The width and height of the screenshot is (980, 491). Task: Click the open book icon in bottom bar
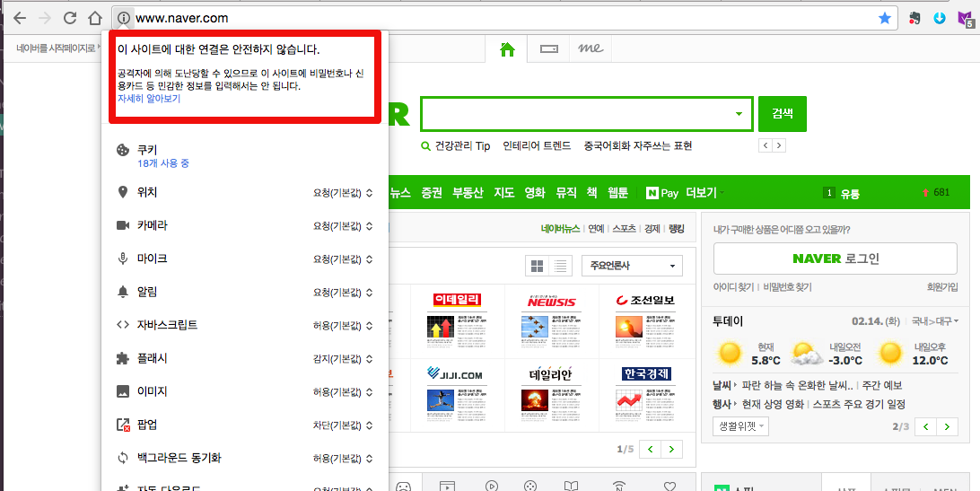click(x=572, y=486)
